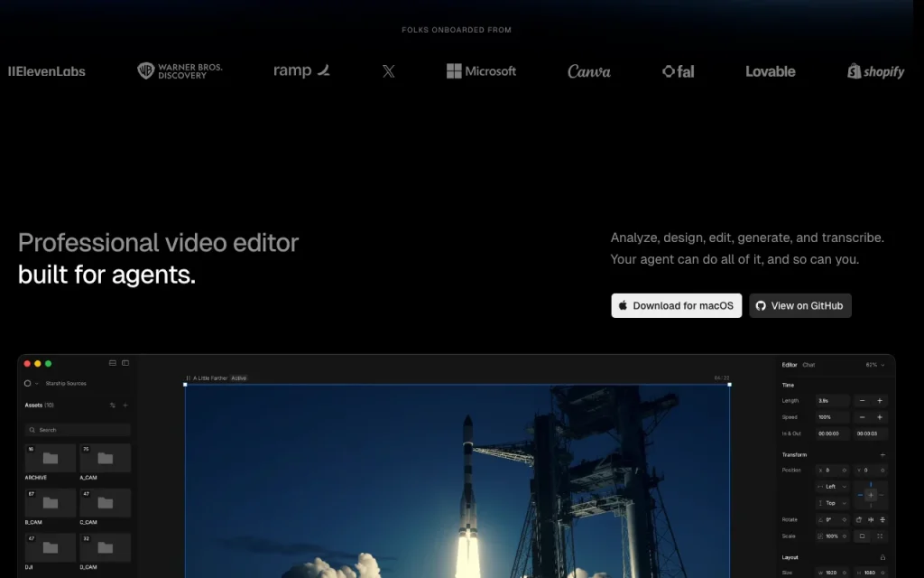Click the A Little Farther clip title
This screenshot has height=578, width=924.
(210, 378)
